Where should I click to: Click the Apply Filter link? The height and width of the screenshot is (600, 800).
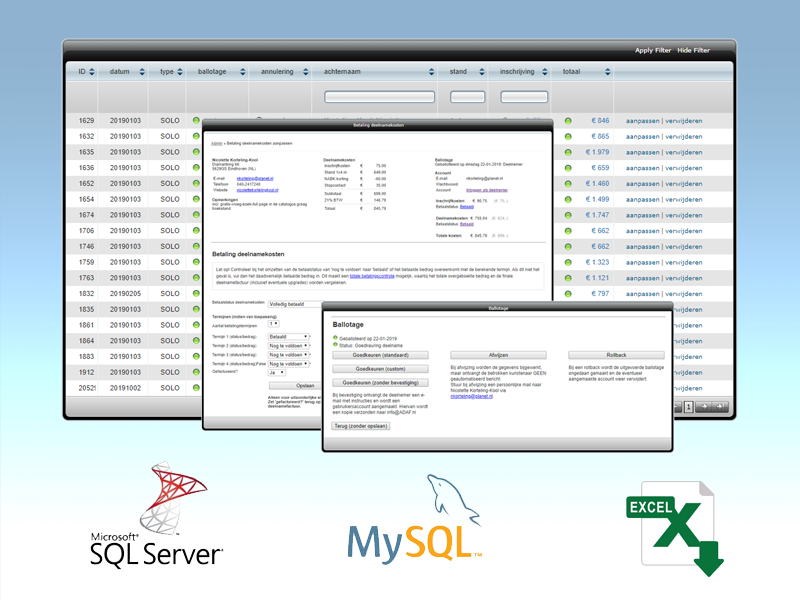653,51
